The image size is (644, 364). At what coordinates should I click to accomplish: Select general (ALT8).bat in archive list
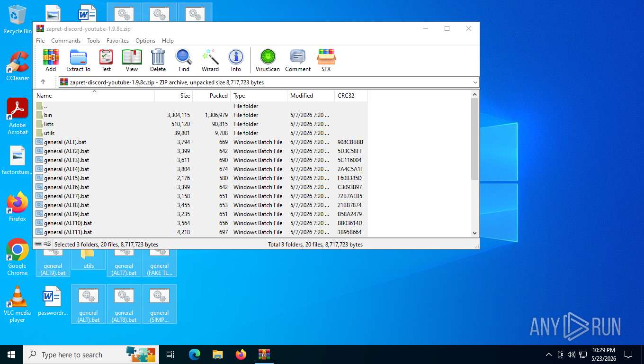point(200,205)
